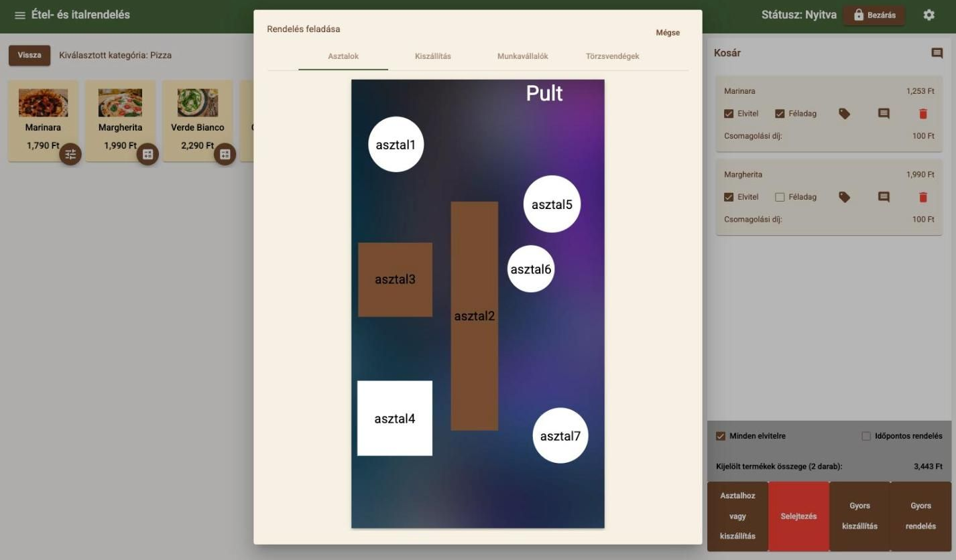This screenshot has height=560, width=956.
Task: Select round table asztal6
Action: point(531,269)
